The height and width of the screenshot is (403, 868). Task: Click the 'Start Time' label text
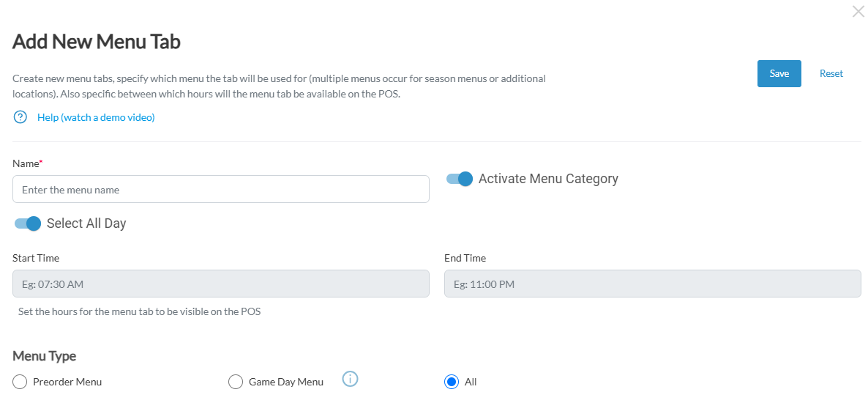(36, 258)
